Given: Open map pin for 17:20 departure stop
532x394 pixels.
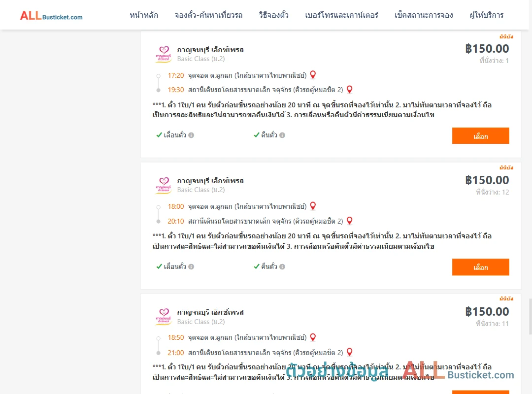Looking at the screenshot, I should 313,75.
